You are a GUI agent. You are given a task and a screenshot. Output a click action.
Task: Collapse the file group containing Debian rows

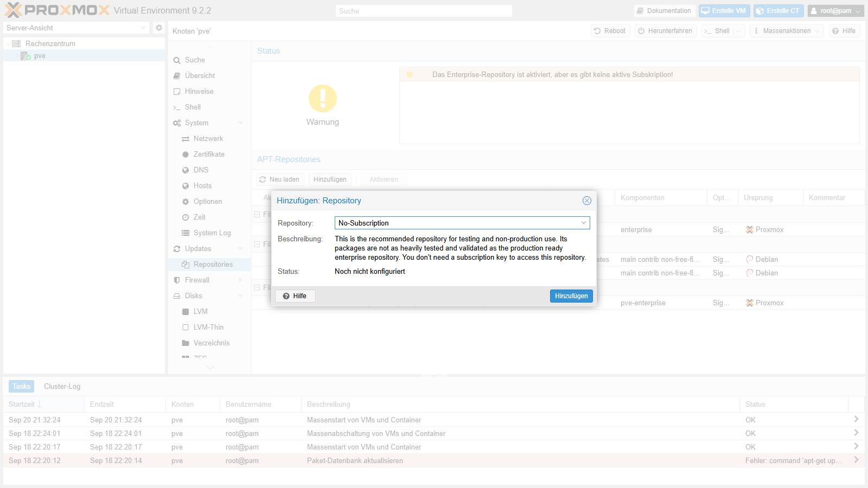[257, 245]
